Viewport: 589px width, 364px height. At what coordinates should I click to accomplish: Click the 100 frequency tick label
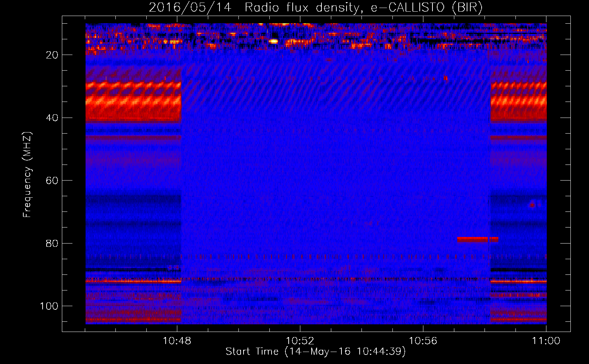[x=49, y=306]
